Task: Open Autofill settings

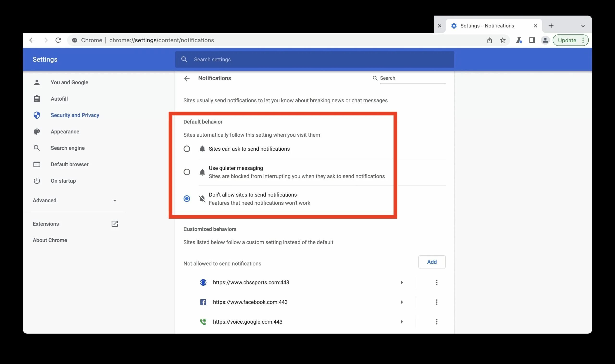Action: [59, 99]
